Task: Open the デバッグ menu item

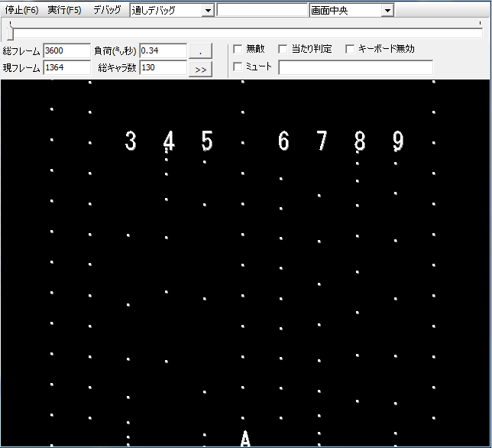Action: pos(107,10)
